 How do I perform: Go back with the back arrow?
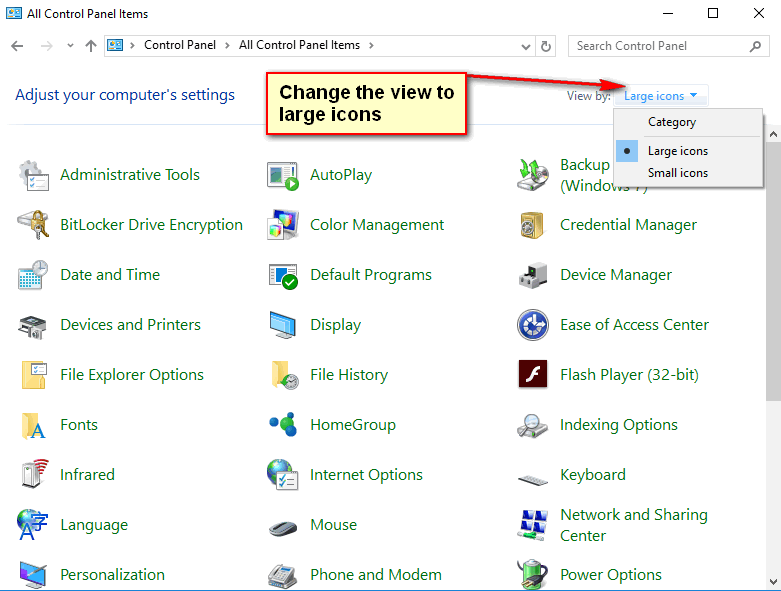17,46
